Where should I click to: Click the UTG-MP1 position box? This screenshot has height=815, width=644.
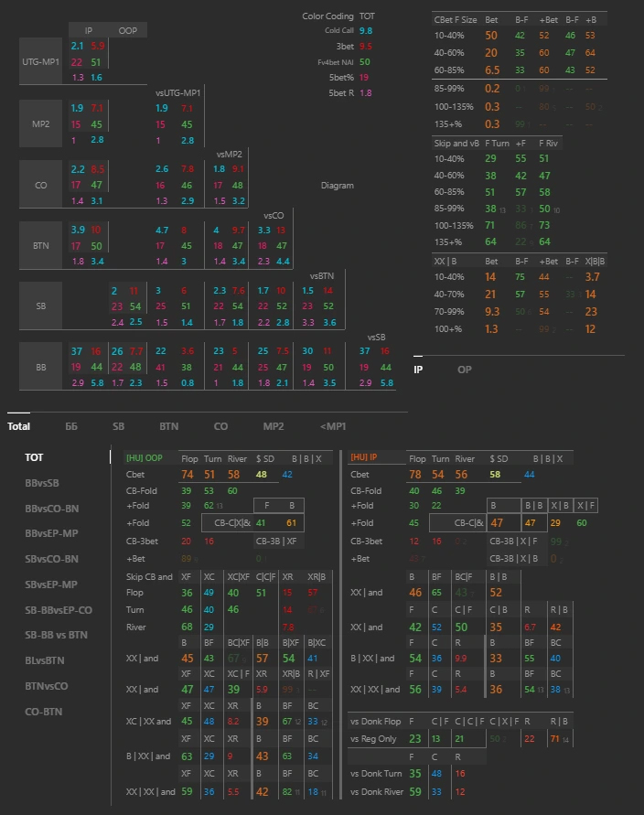(40, 62)
